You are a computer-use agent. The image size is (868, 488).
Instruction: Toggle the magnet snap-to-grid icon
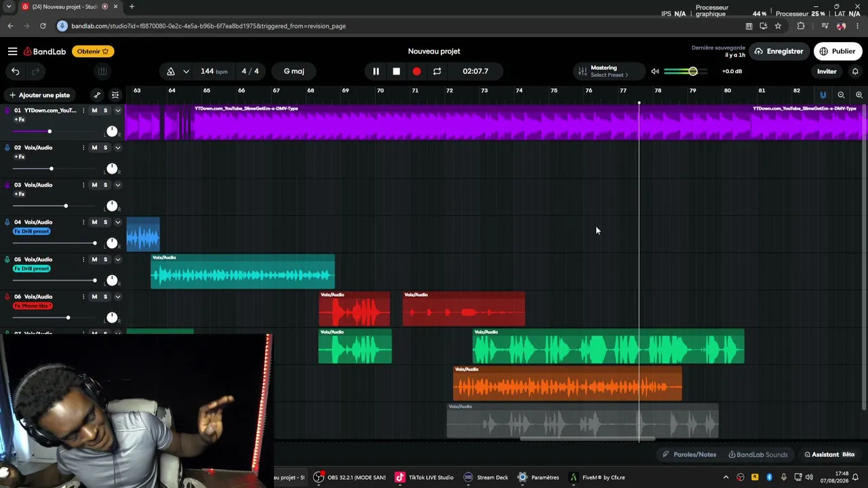click(823, 95)
